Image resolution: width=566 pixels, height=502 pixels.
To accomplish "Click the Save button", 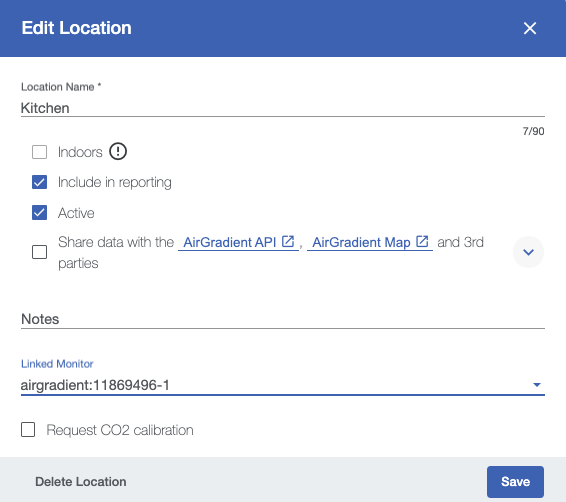I will click(x=515, y=482).
